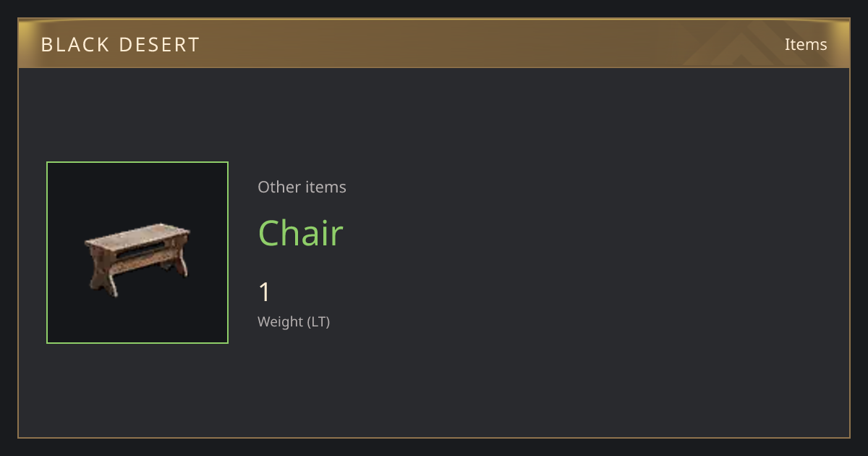Click the right leg of the bench
The width and height of the screenshot is (868, 456).
click(x=178, y=259)
